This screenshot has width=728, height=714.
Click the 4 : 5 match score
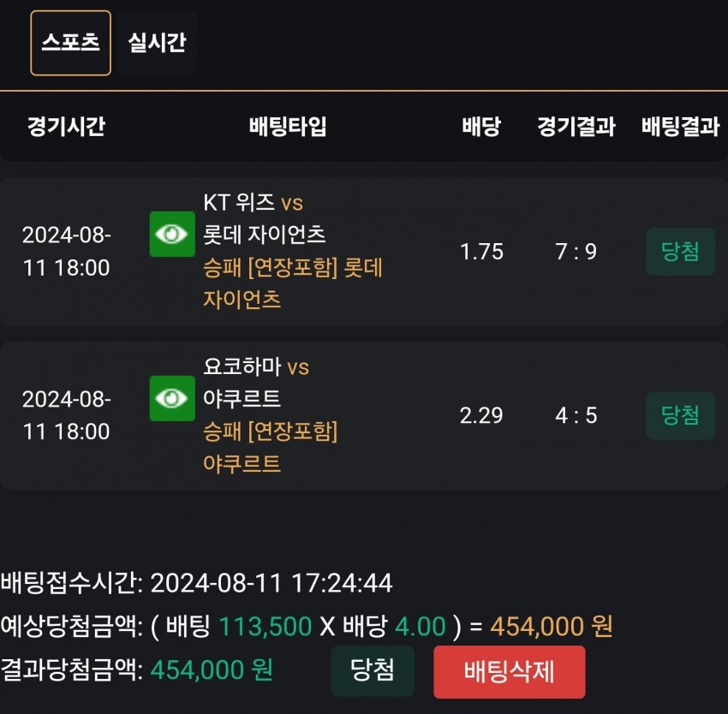[x=576, y=415]
